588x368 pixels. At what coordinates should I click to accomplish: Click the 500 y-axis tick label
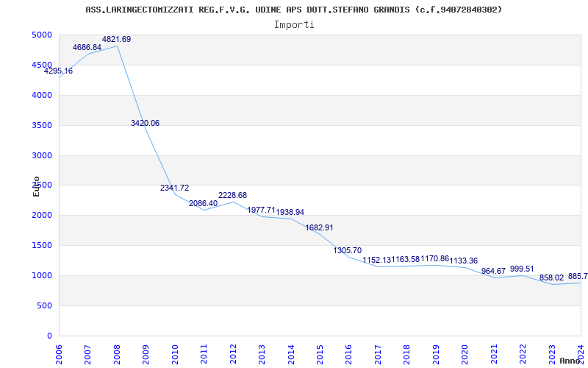point(43,305)
